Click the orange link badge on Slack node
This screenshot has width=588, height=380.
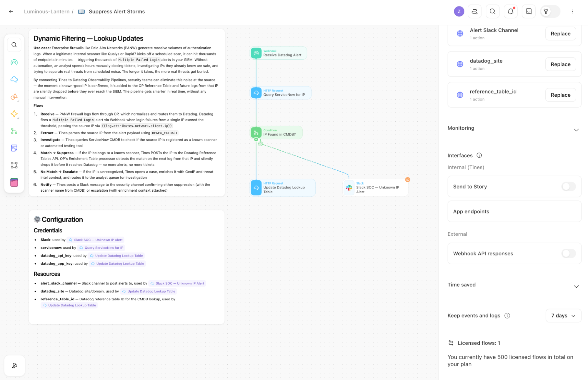click(407, 180)
